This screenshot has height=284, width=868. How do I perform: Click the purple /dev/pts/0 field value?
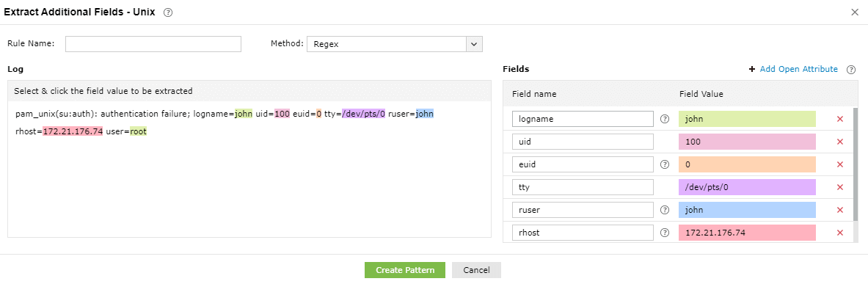pos(748,187)
